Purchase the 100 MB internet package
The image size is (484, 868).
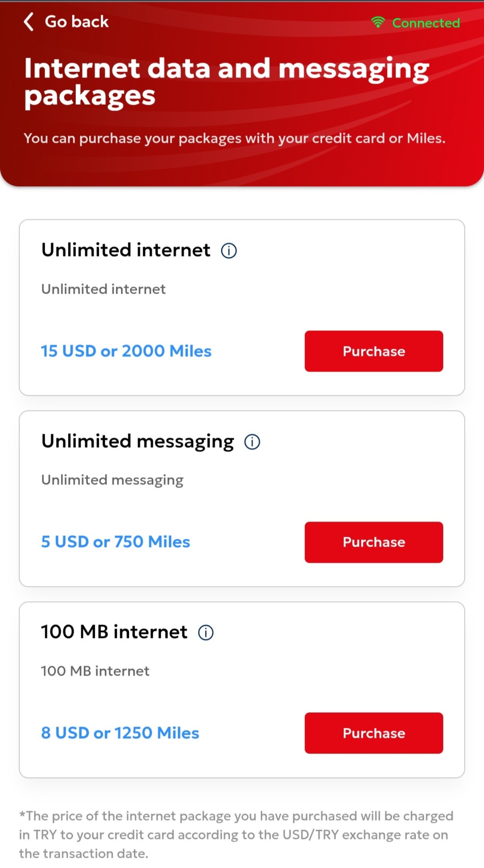pos(373,733)
